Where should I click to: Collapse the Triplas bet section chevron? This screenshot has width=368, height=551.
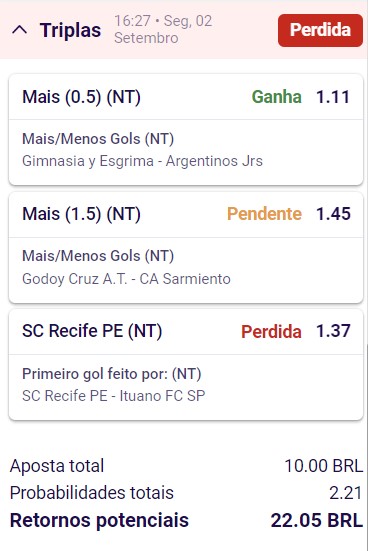click(x=20, y=30)
